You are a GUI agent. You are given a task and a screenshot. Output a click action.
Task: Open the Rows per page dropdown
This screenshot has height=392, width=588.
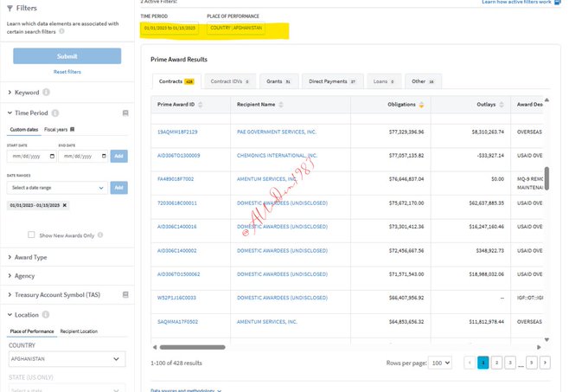pos(441,363)
